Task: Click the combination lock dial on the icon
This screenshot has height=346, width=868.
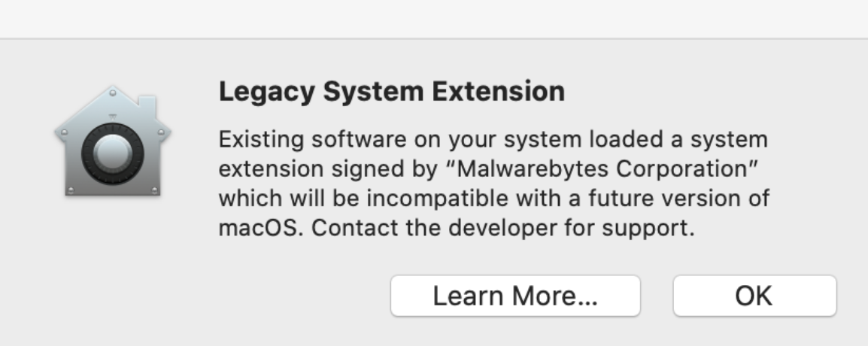Action: [x=113, y=153]
